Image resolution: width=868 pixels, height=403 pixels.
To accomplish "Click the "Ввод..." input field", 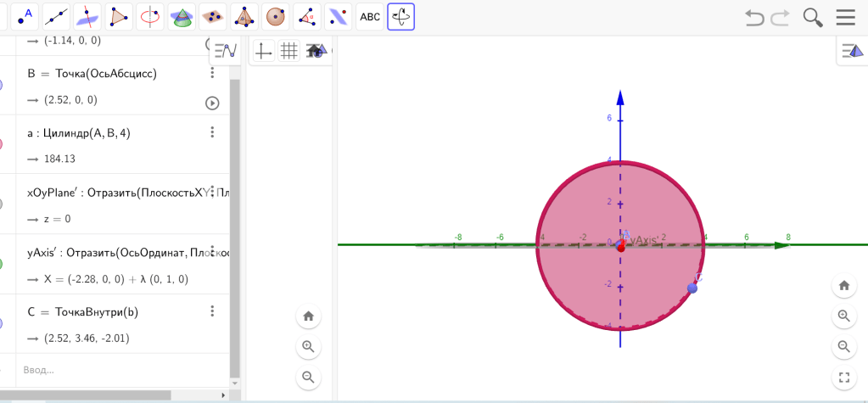I will (x=119, y=369).
